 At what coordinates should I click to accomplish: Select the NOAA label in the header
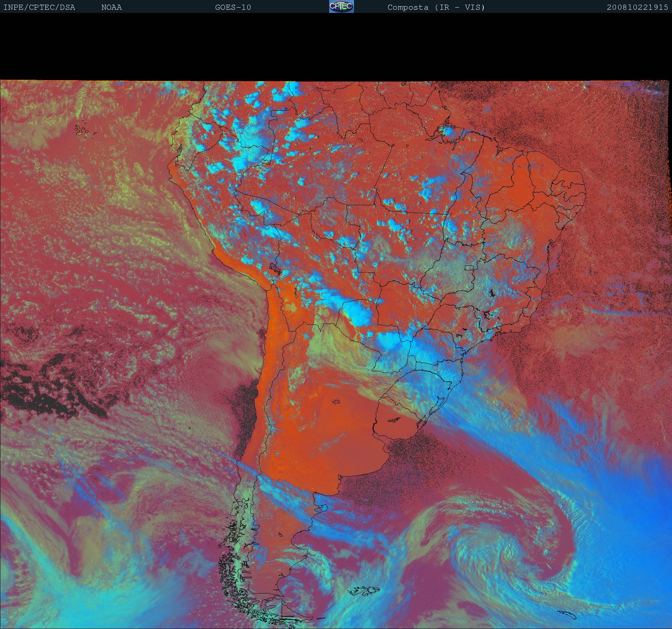coord(111,7)
